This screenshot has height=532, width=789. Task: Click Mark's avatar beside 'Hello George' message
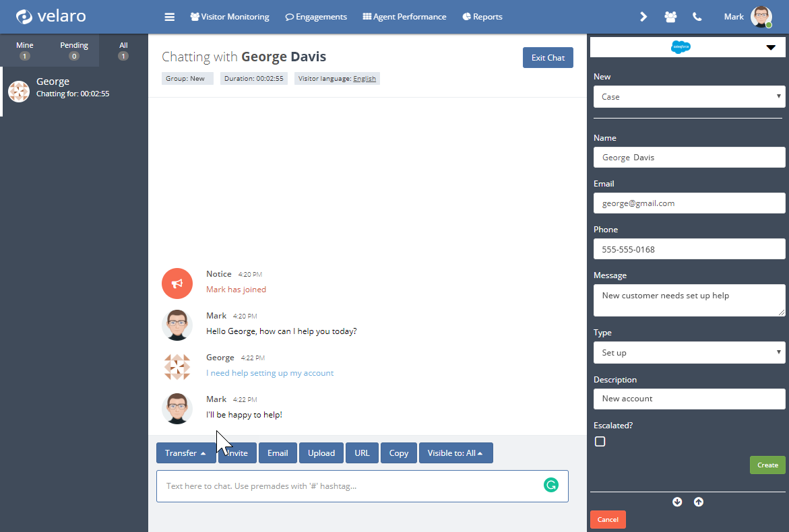pos(177,325)
